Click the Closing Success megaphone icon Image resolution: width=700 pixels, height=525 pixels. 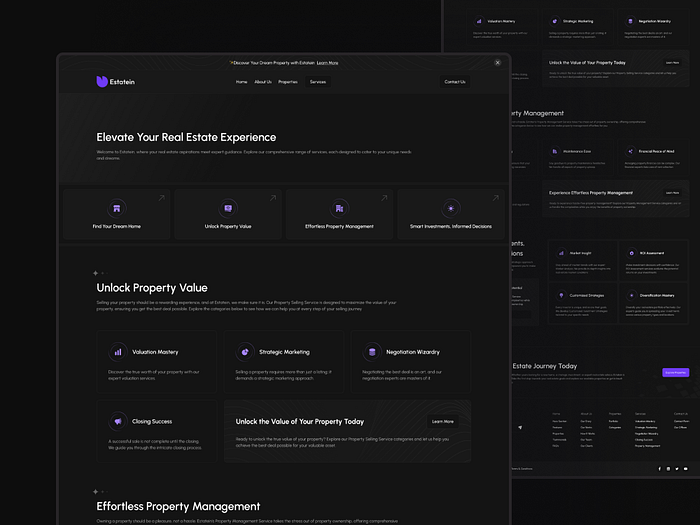point(118,421)
